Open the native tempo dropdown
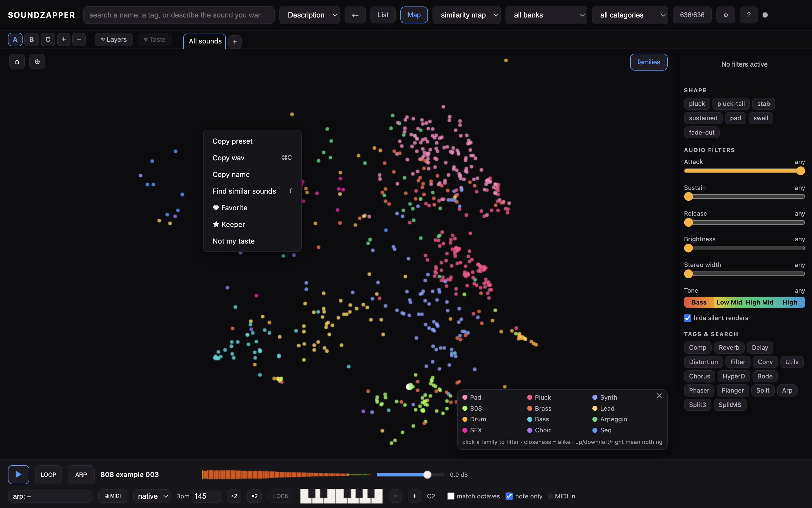Screen dimensions: 812x508 [152, 496]
